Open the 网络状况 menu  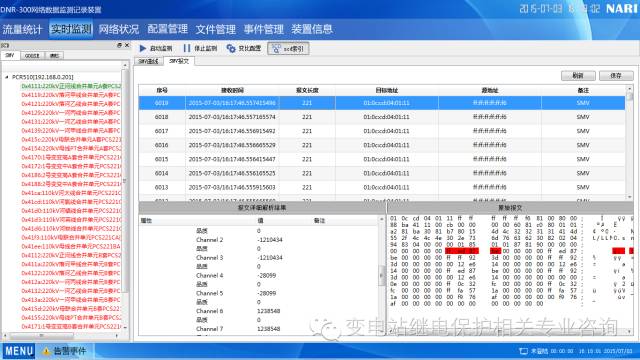pos(119,29)
